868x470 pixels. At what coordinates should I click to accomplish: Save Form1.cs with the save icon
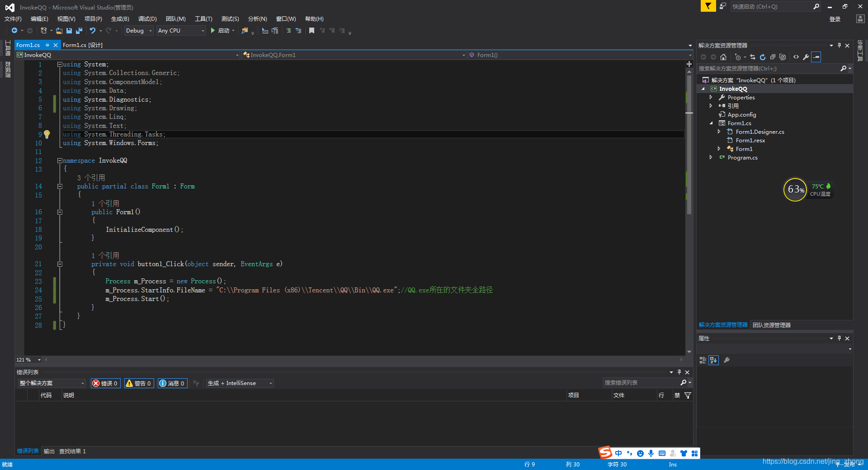click(x=69, y=31)
